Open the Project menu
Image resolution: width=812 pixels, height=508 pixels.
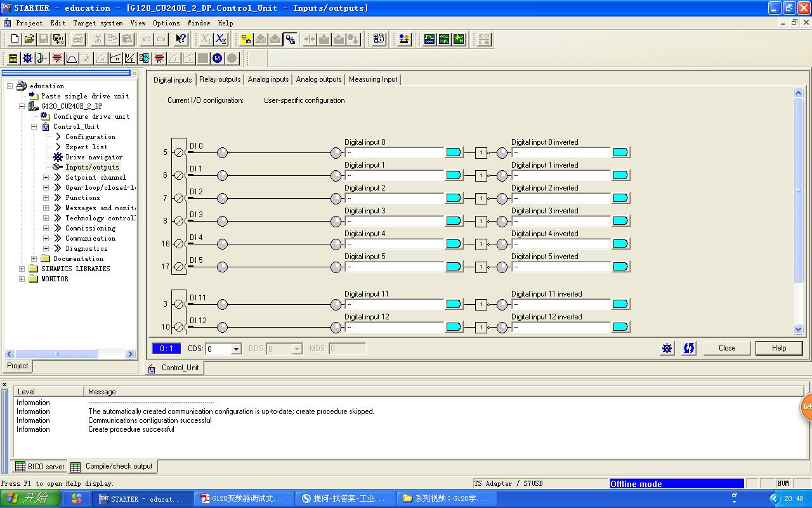(x=29, y=23)
